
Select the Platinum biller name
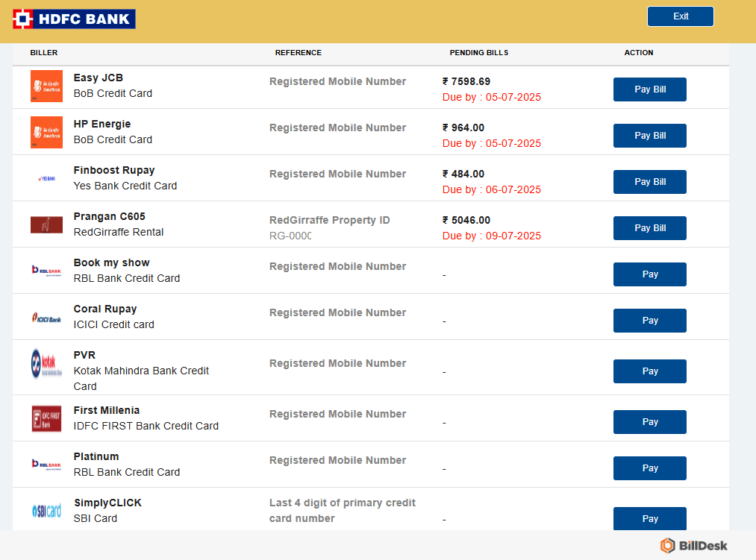[96, 456]
